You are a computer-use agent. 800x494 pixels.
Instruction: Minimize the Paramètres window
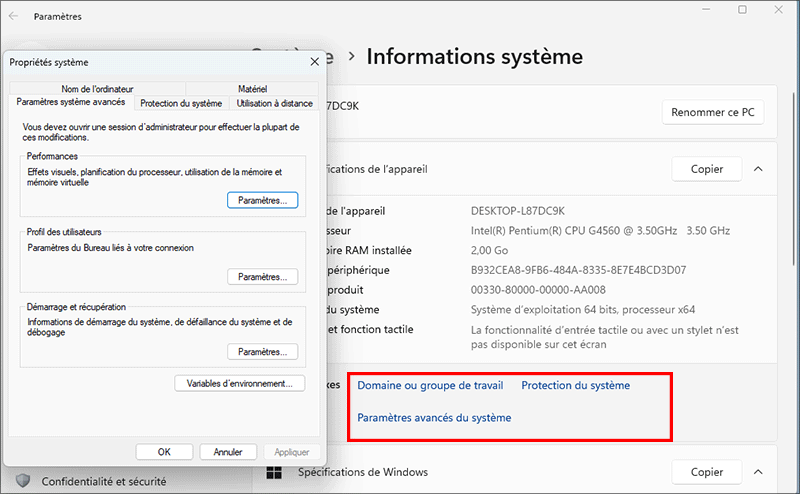[x=706, y=9]
